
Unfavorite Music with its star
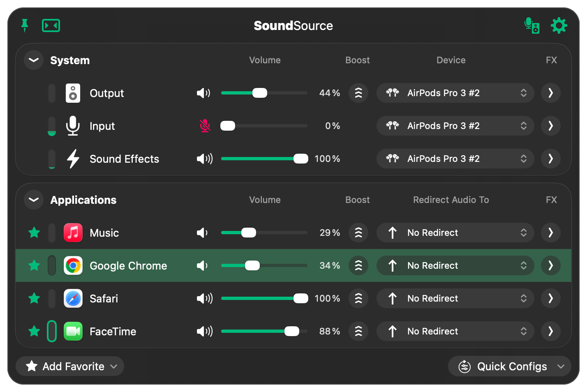(34, 233)
